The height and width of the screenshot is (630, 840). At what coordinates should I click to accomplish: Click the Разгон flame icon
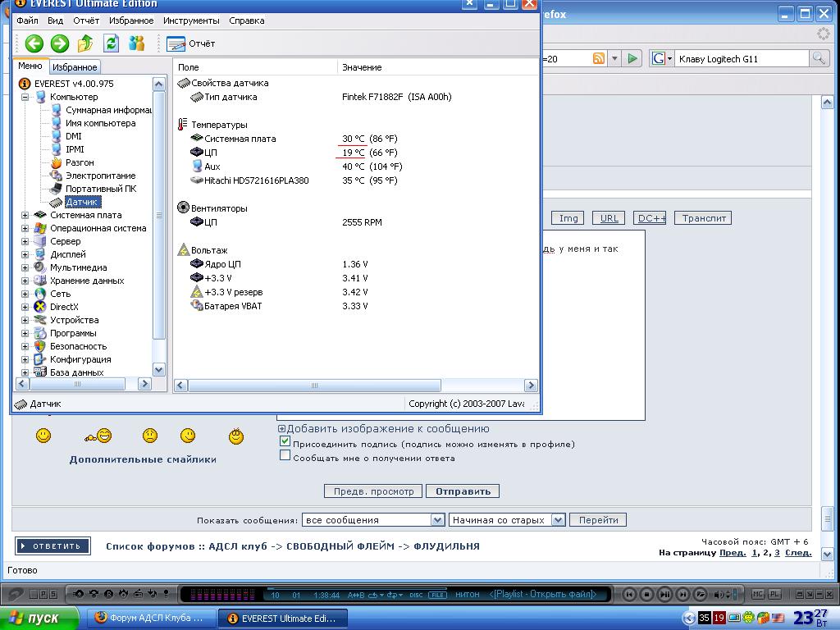click(x=57, y=162)
